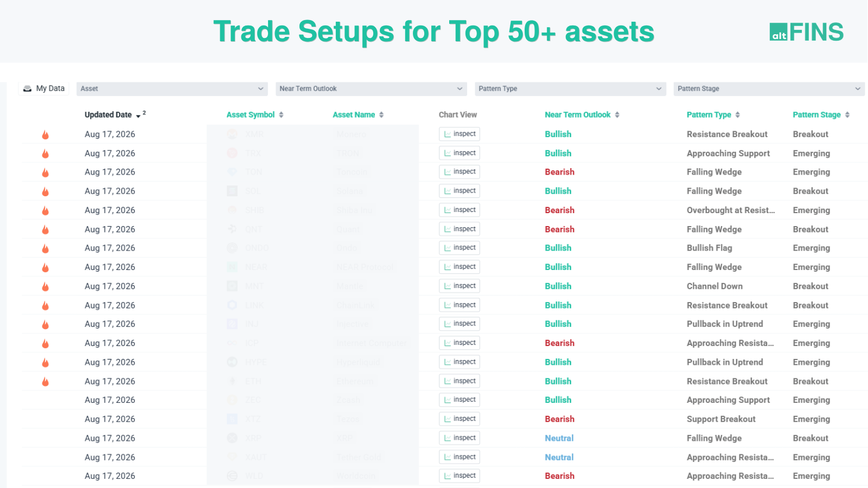Open the Pattern Stage filter dropdown
The height and width of the screenshot is (488, 868).
[x=769, y=89]
